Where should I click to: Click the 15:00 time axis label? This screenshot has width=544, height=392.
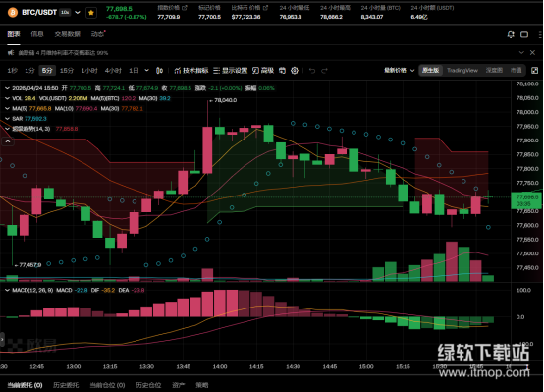coord(366,366)
